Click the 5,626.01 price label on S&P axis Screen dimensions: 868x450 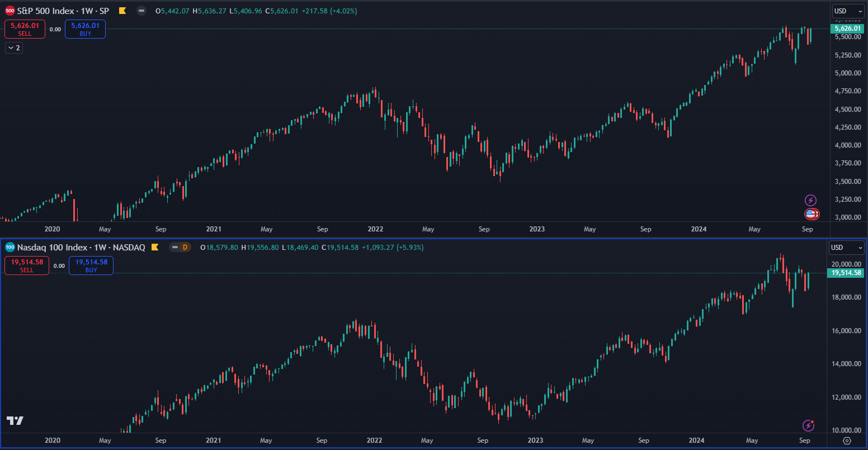(847, 29)
